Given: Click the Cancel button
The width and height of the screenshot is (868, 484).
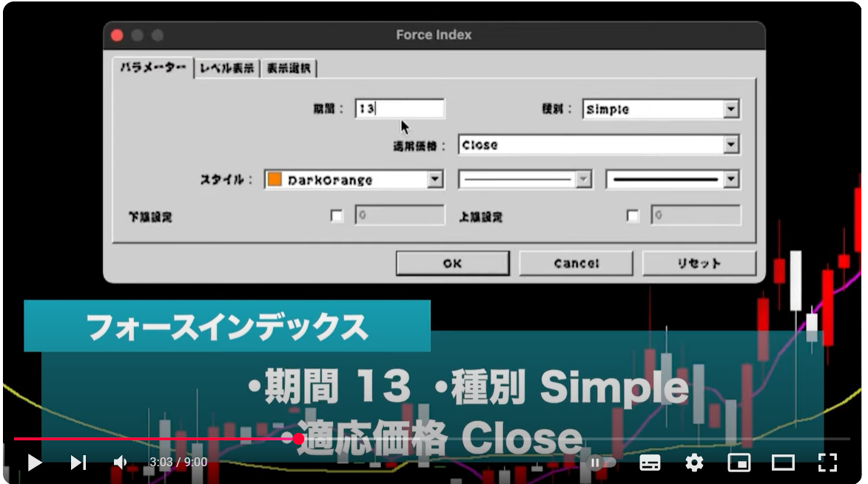Looking at the screenshot, I should point(576,263).
